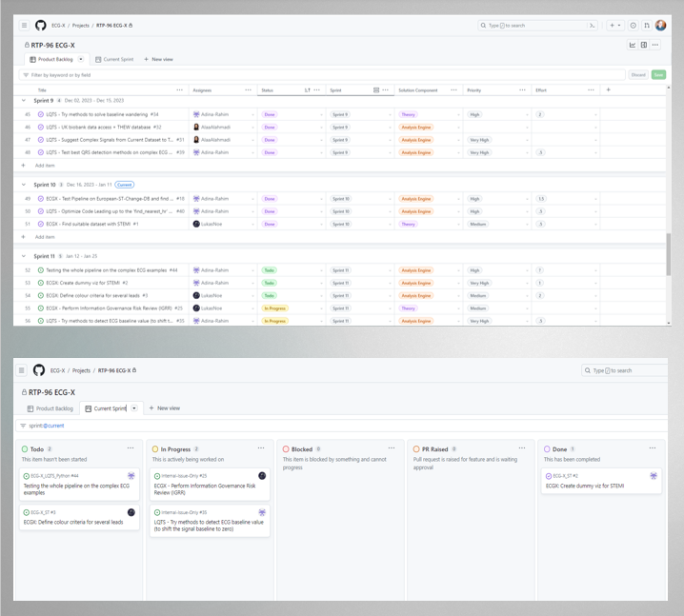The width and height of the screenshot is (684, 616).
Task: Open In Progress column three-dot menu
Action: pos(261,448)
